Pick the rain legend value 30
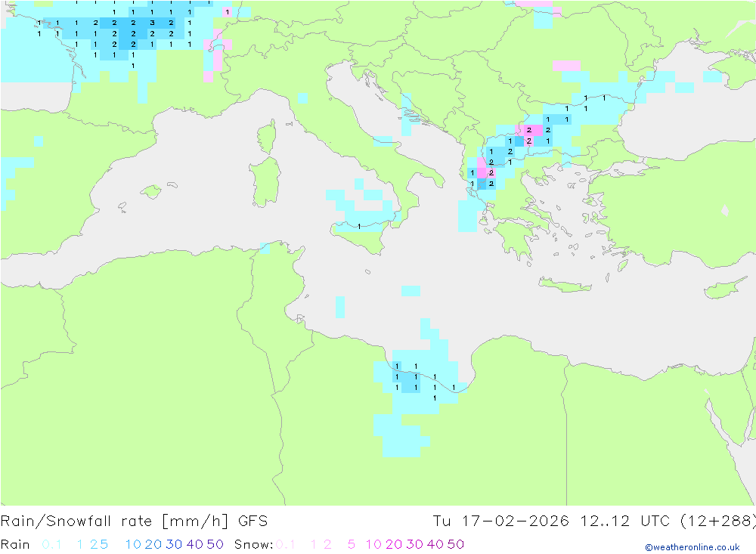 174,544
